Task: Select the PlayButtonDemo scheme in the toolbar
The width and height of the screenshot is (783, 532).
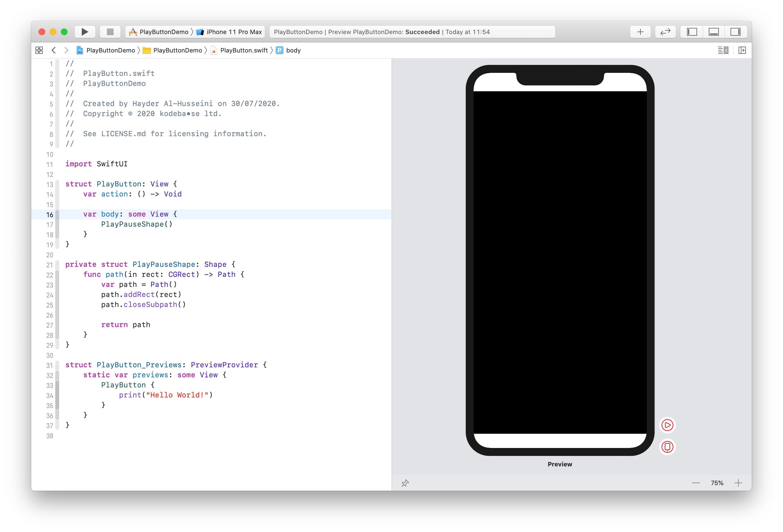Action: pos(159,32)
